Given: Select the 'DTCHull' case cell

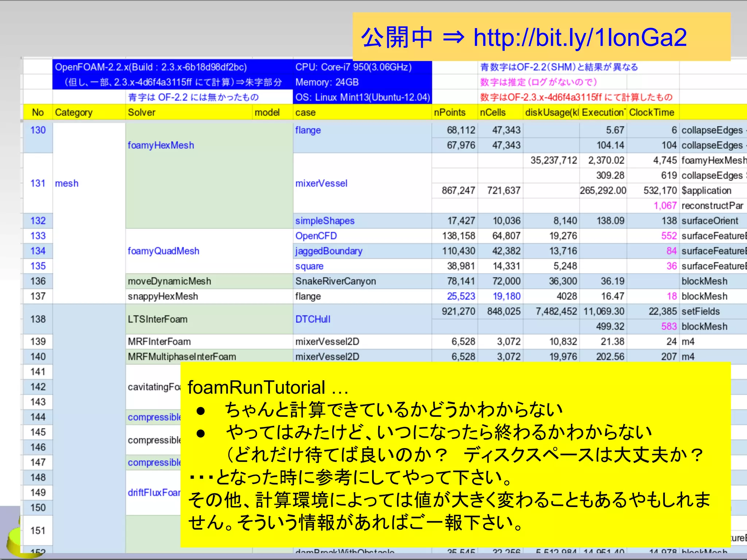Looking at the screenshot, I should (x=362, y=319).
